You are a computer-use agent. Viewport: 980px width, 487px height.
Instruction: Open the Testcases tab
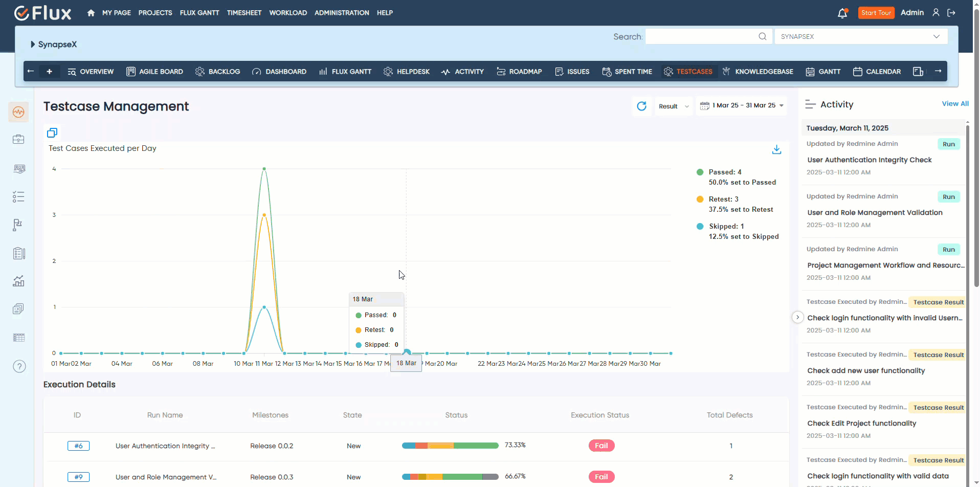click(688, 72)
